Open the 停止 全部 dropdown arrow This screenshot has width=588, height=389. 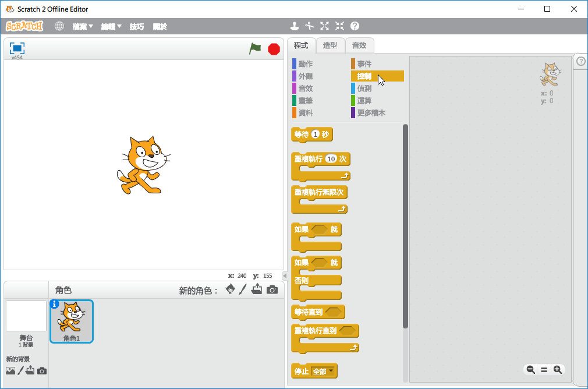click(x=331, y=371)
